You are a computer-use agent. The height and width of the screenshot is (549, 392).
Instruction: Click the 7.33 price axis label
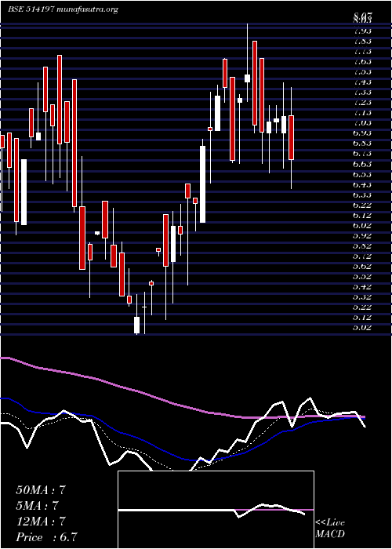[x=362, y=92]
